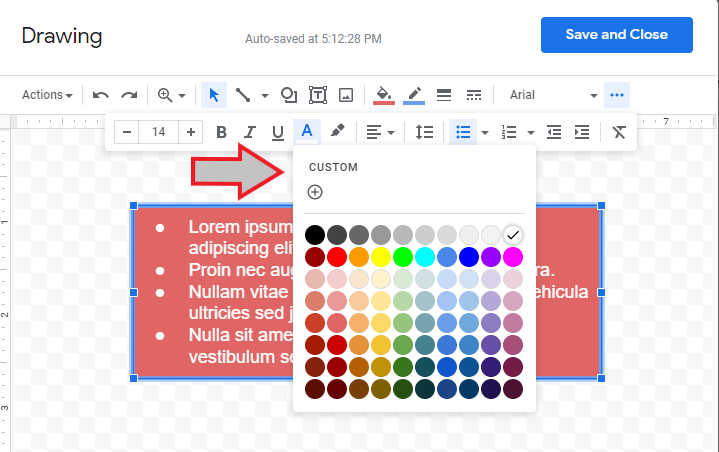Click the font size field showing 14
The image size is (719, 452).
click(159, 132)
